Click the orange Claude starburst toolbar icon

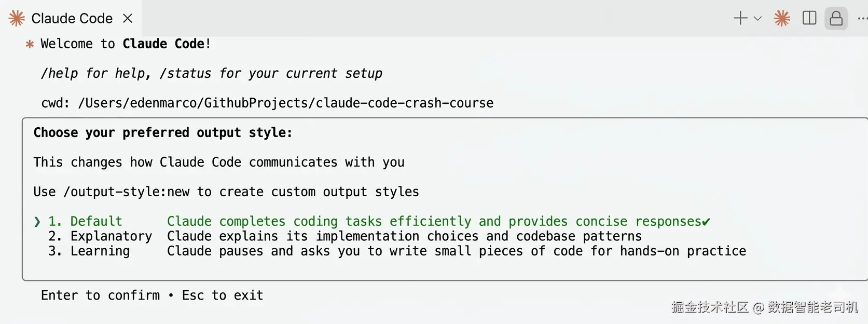click(782, 19)
